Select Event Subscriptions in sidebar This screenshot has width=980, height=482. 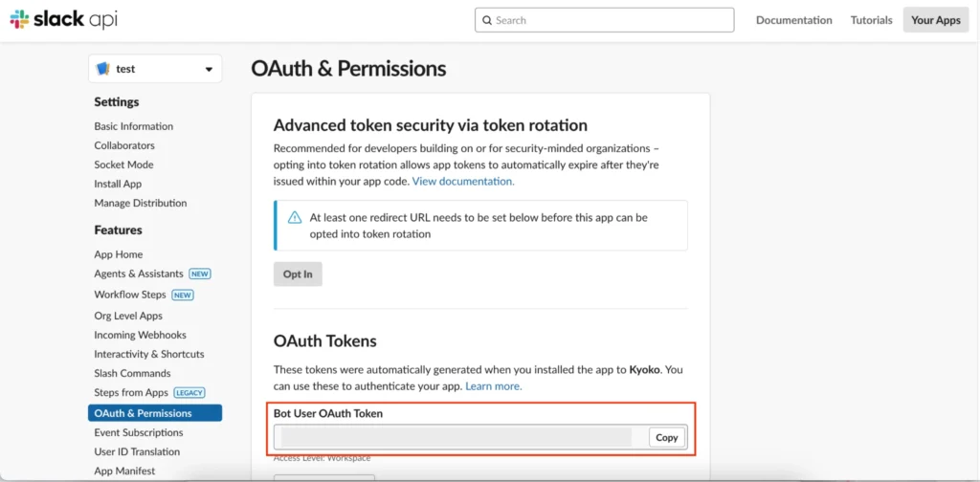pyautogui.click(x=137, y=432)
